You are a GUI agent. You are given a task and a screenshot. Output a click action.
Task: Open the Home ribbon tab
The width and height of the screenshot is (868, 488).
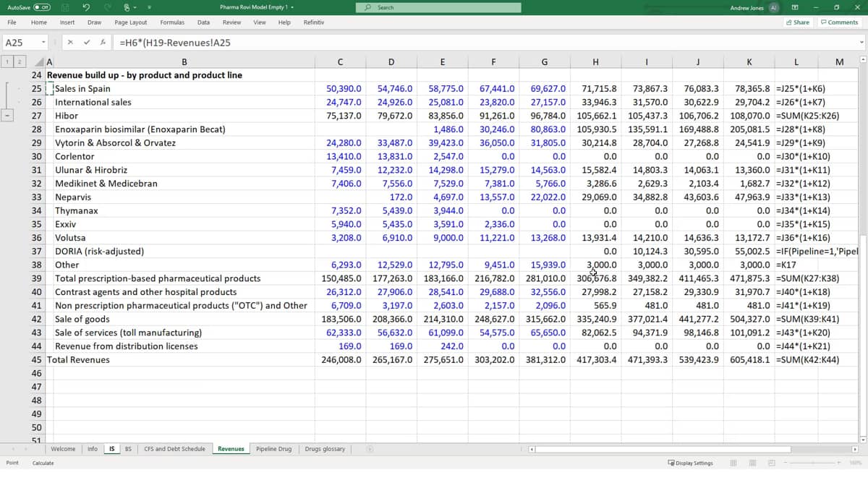pyautogui.click(x=39, y=22)
